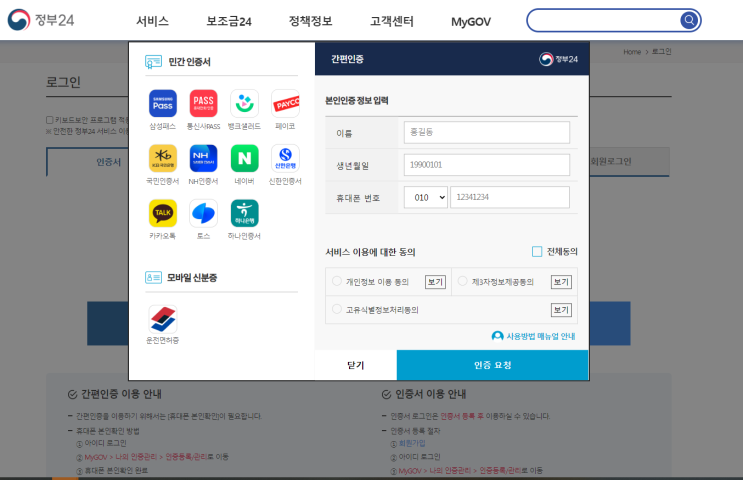Choose the 통신사PASS authentication icon
743x480 pixels.
(x=203, y=103)
